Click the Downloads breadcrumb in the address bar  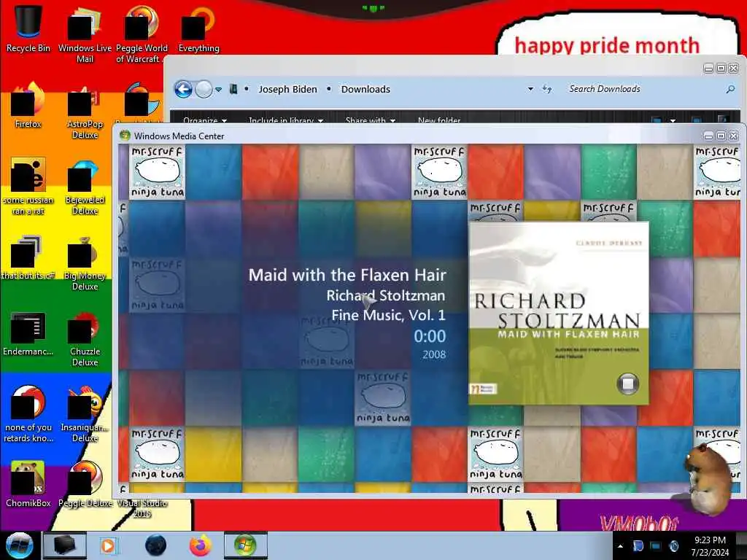(x=365, y=89)
